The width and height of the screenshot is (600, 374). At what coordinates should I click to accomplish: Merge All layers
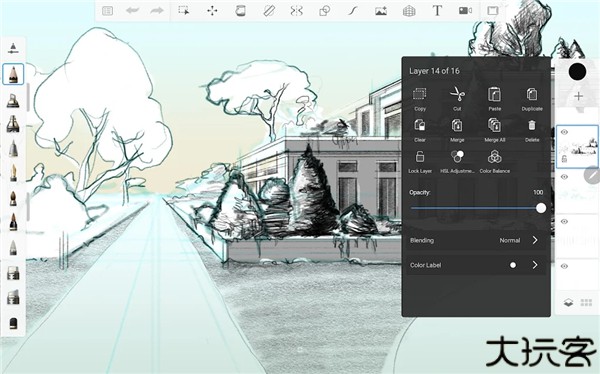[x=494, y=130]
